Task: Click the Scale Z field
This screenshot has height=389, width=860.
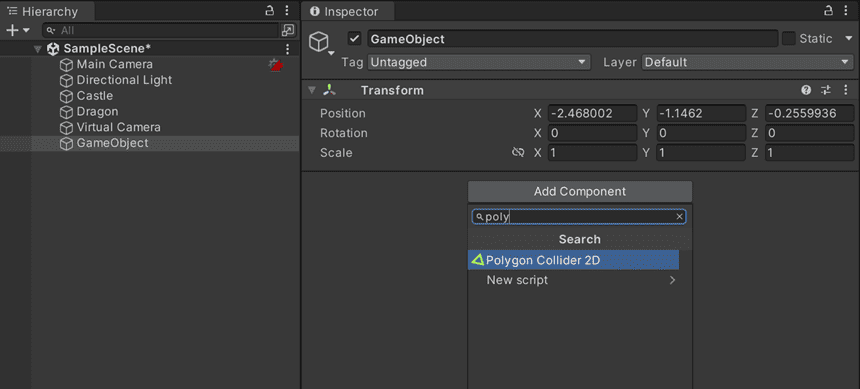Action: click(x=810, y=153)
